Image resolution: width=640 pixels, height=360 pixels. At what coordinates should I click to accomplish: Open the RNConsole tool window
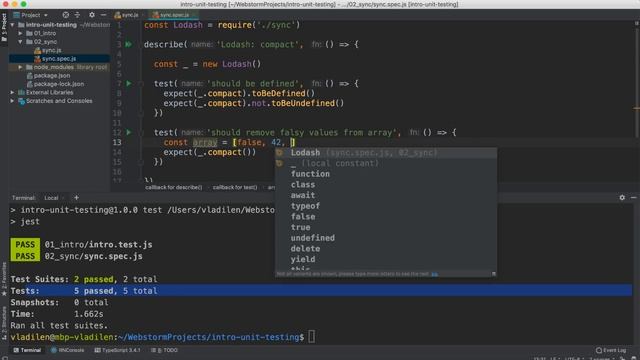point(67,350)
